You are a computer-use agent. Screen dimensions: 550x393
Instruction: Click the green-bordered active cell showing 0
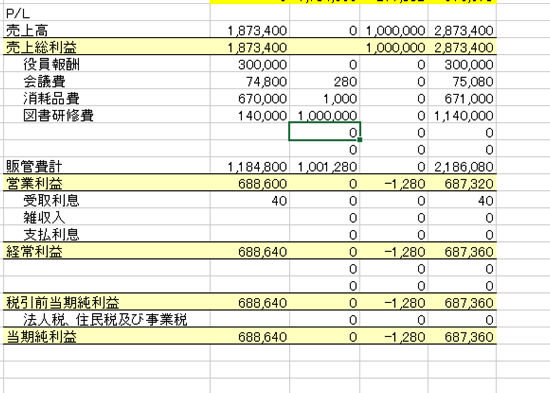(x=324, y=132)
